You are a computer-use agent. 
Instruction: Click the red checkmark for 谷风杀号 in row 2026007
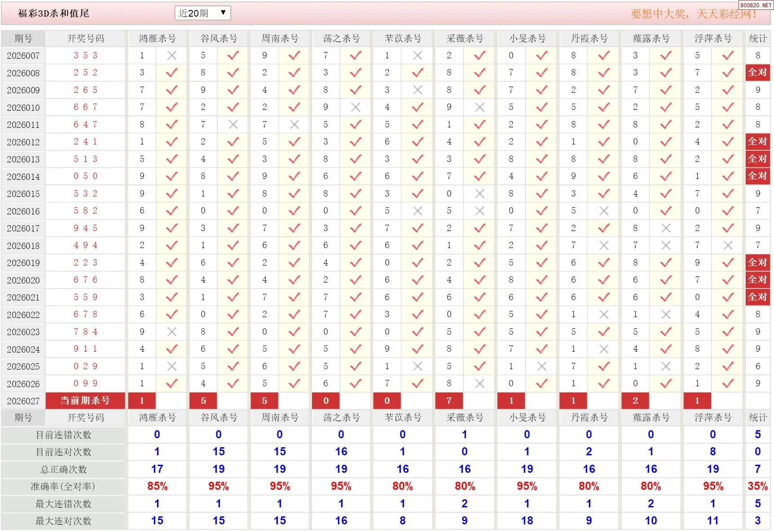click(233, 56)
